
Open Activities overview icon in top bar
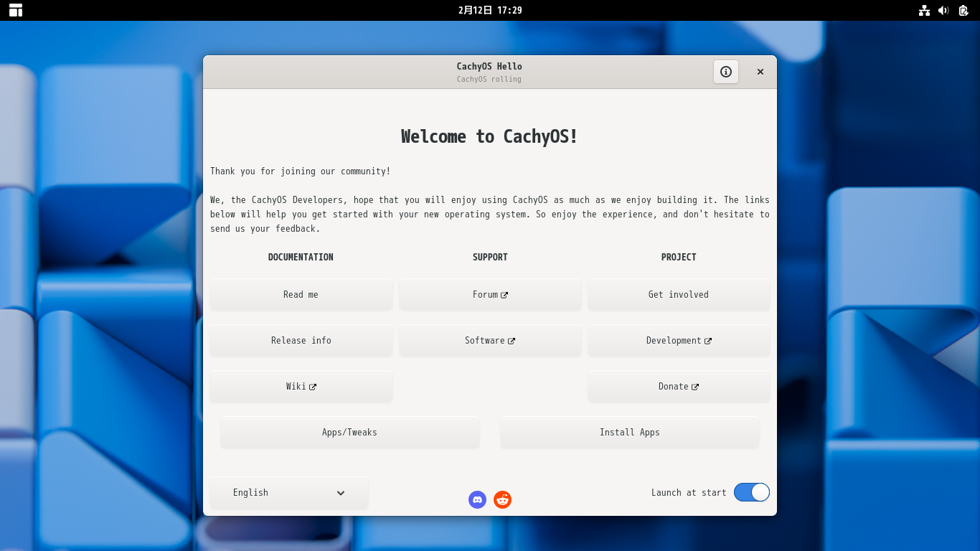click(x=16, y=10)
